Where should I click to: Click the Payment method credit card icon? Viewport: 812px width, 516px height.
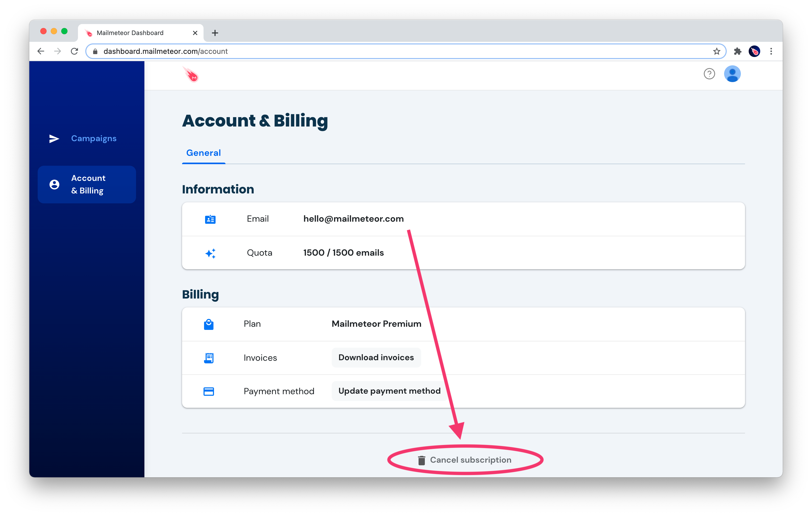click(209, 391)
